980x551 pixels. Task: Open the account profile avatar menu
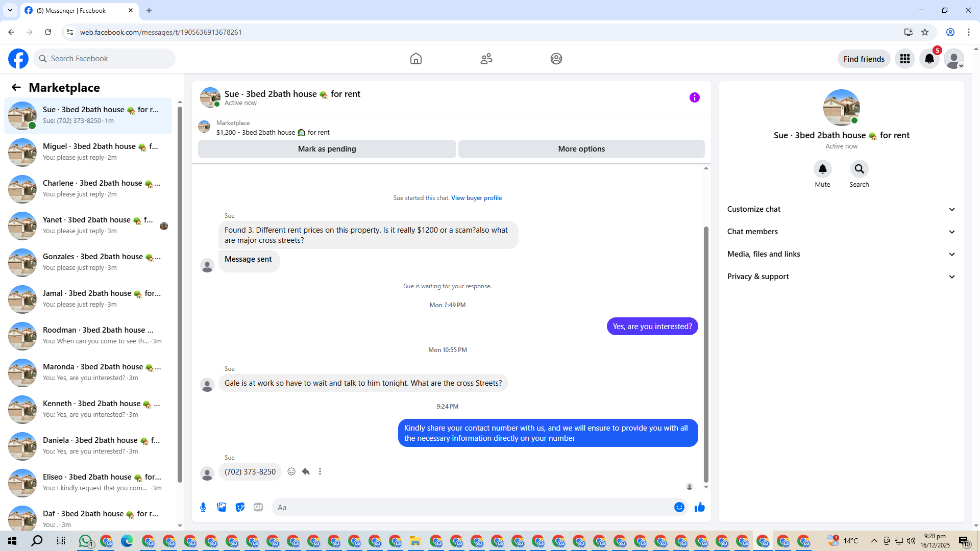(954, 59)
